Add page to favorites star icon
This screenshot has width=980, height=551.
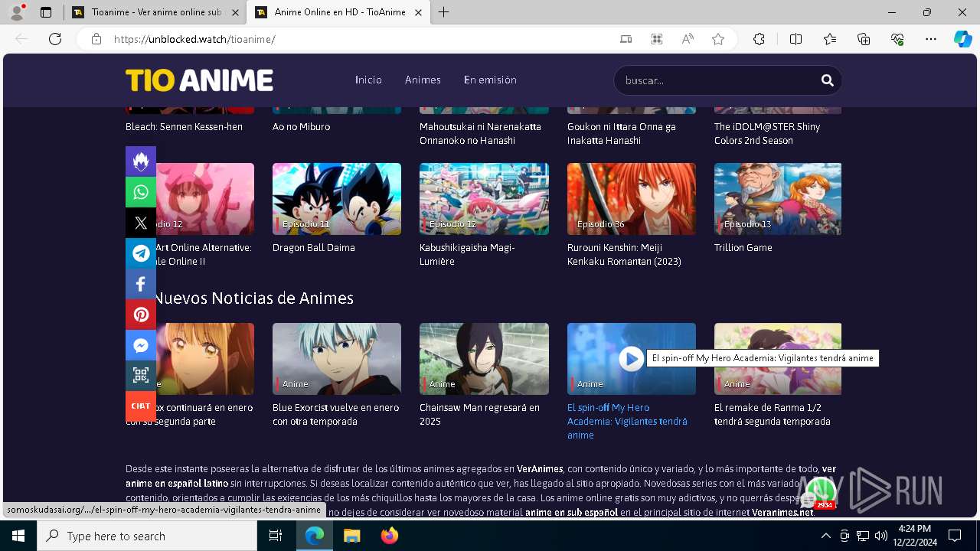pyautogui.click(x=717, y=39)
